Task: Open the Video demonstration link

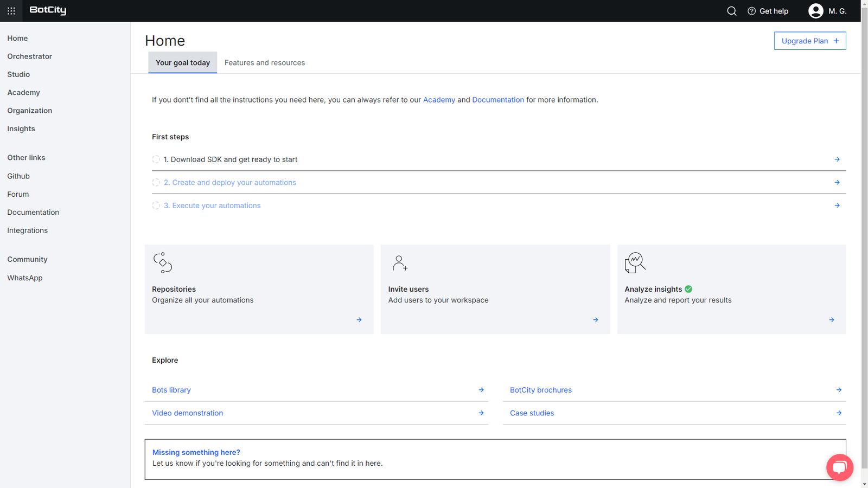Action: pyautogui.click(x=187, y=413)
